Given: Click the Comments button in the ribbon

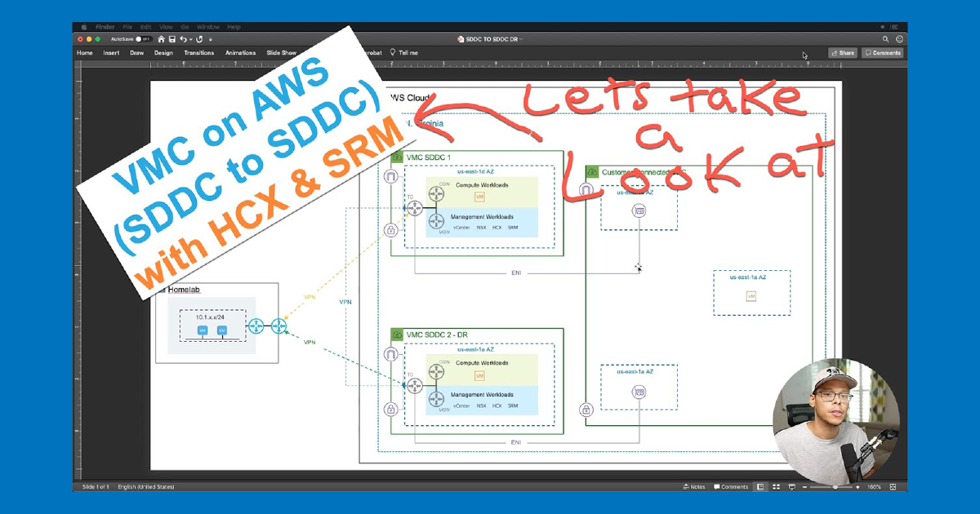Looking at the screenshot, I should click(x=883, y=53).
